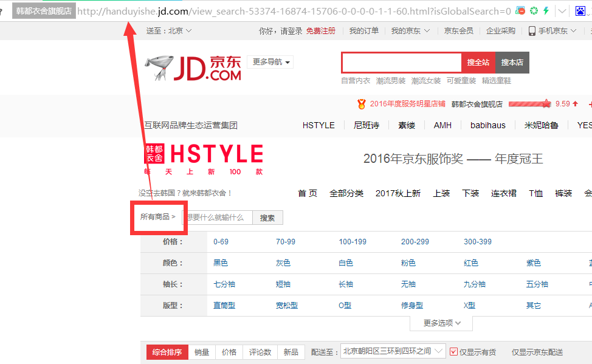Click the service star medal icon
This screenshot has height=364, width=592.
click(x=362, y=104)
